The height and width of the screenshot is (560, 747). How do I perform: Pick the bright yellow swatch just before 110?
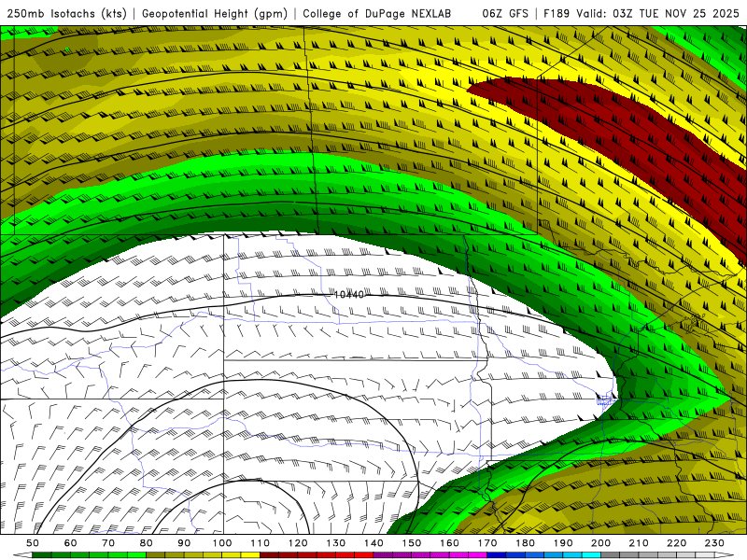coord(250,555)
